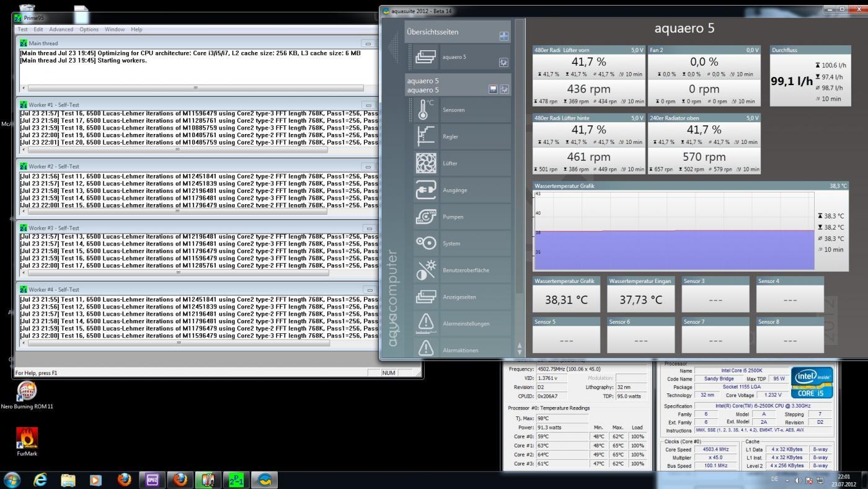Click the 461 rpm fan speed value
The image size is (868, 489).
click(588, 157)
